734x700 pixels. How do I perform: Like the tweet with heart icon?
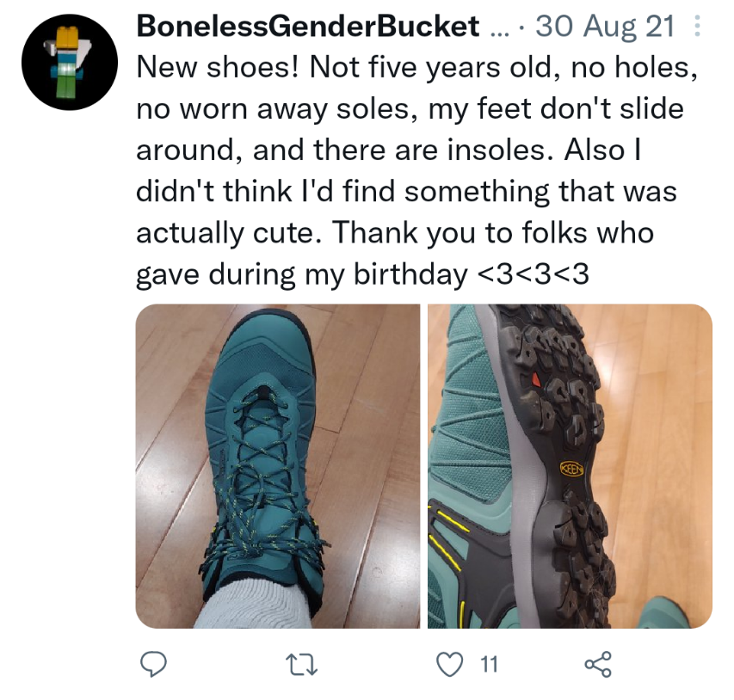coord(450,664)
